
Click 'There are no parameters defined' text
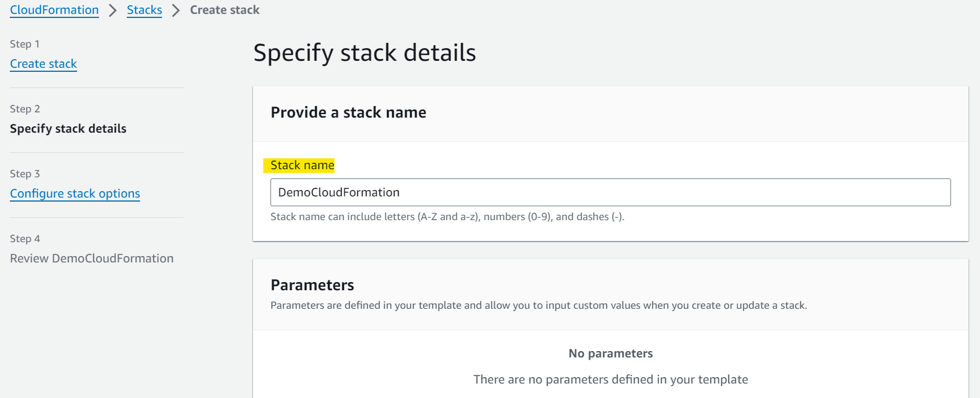click(x=610, y=379)
